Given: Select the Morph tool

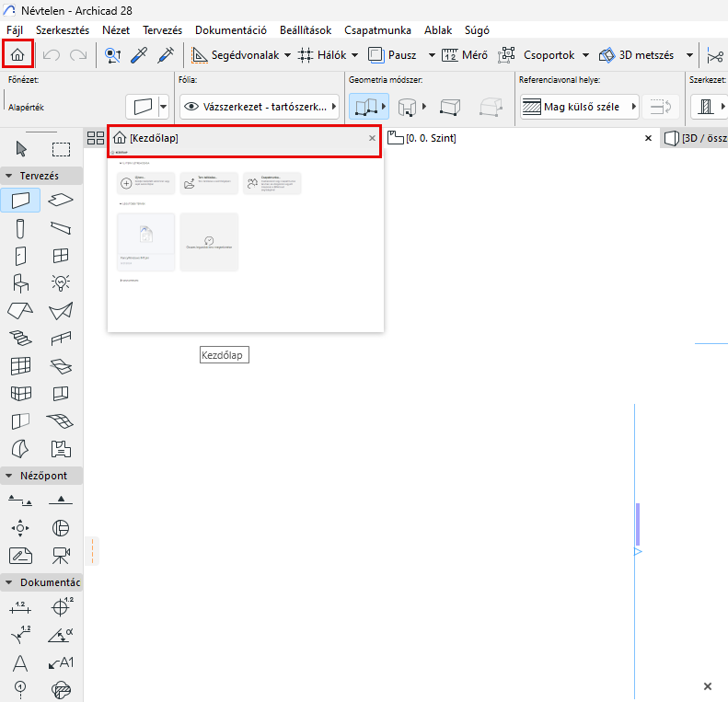Looking at the screenshot, I should pos(20,449).
